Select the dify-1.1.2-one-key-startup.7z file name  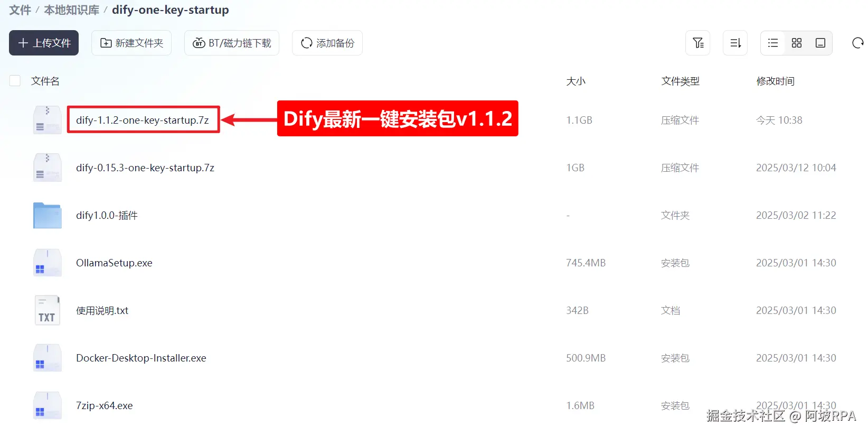point(143,120)
